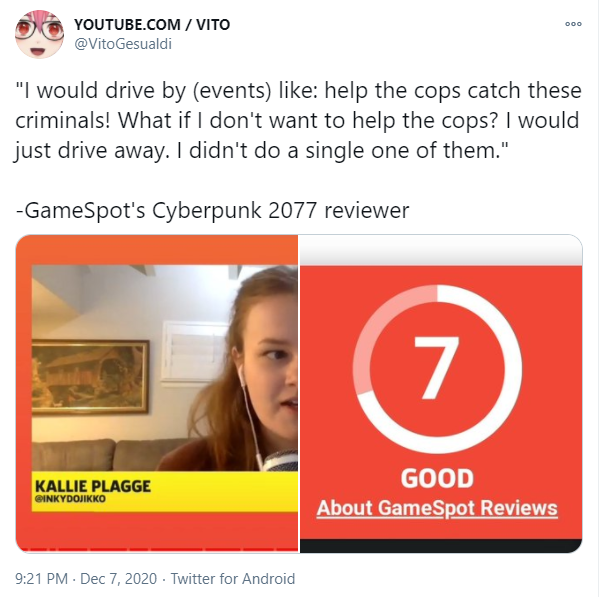
Task: Open the YOUTUBE.COM / VITO display name
Action: 152,25
